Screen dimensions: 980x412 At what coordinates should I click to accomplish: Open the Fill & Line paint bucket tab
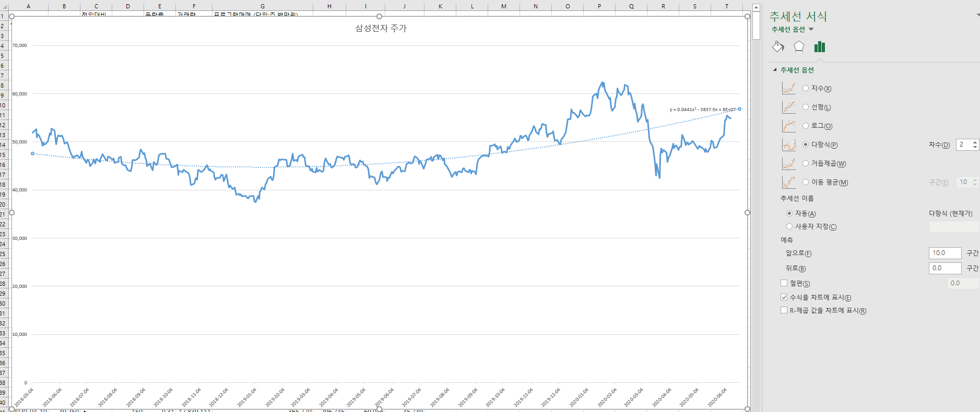coord(778,47)
